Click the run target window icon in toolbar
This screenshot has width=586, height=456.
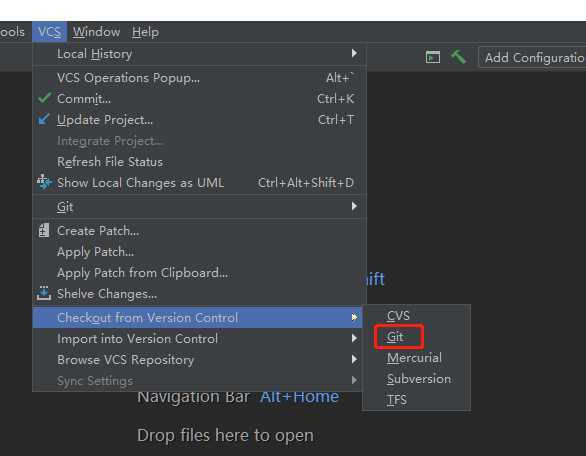(x=433, y=57)
